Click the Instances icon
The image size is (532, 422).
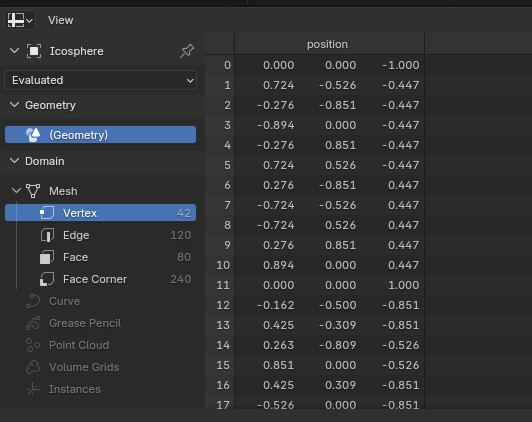click(x=33, y=389)
